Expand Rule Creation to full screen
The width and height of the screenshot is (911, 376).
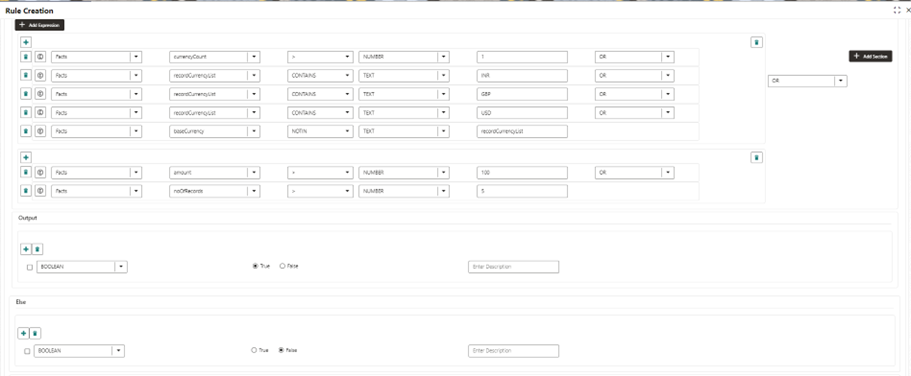tap(897, 10)
